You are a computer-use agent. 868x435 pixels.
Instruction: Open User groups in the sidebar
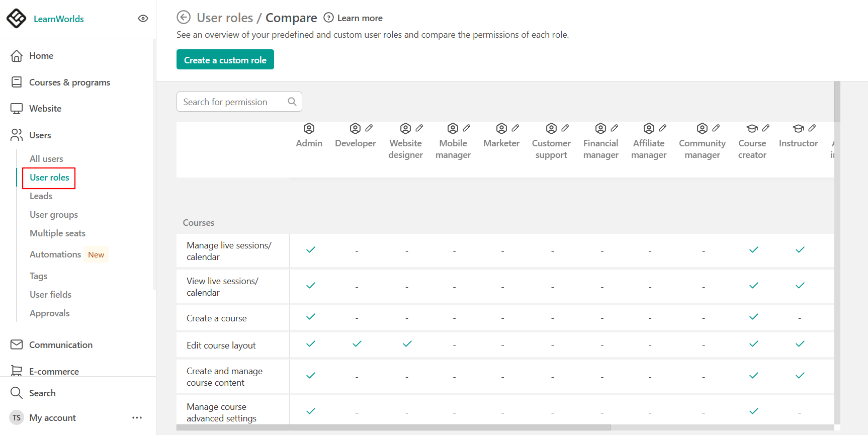click(x=54, y=215)
